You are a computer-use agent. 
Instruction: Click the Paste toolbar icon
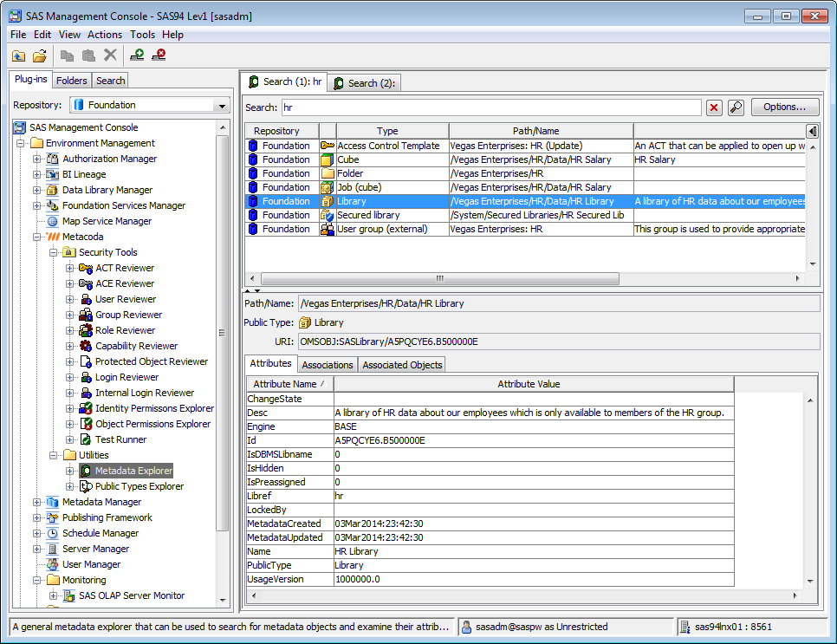coord(88,55)
